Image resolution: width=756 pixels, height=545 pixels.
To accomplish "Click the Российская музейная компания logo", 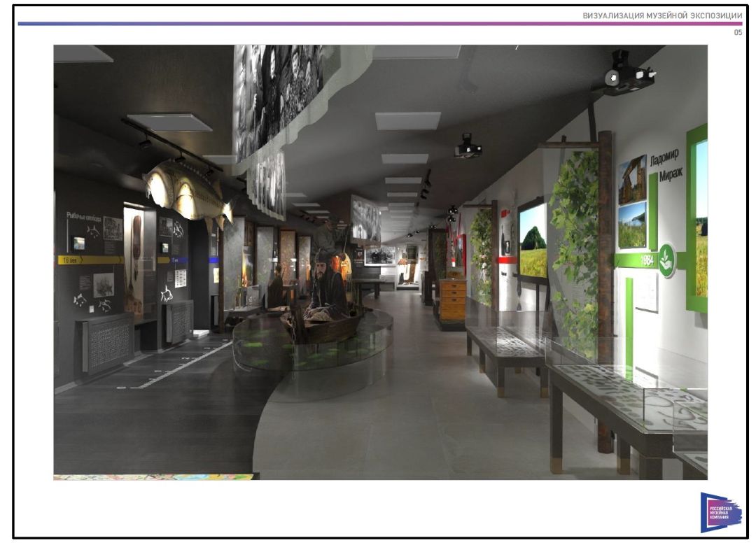I will (721, 513).
